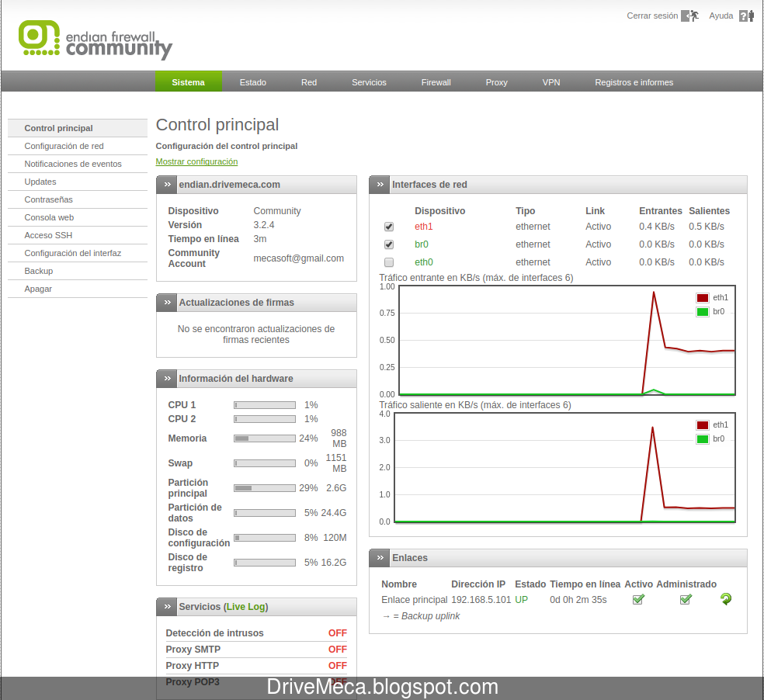Enable the eth0 interface checkbox
The image size is (764, 700).
pos(389,262)
